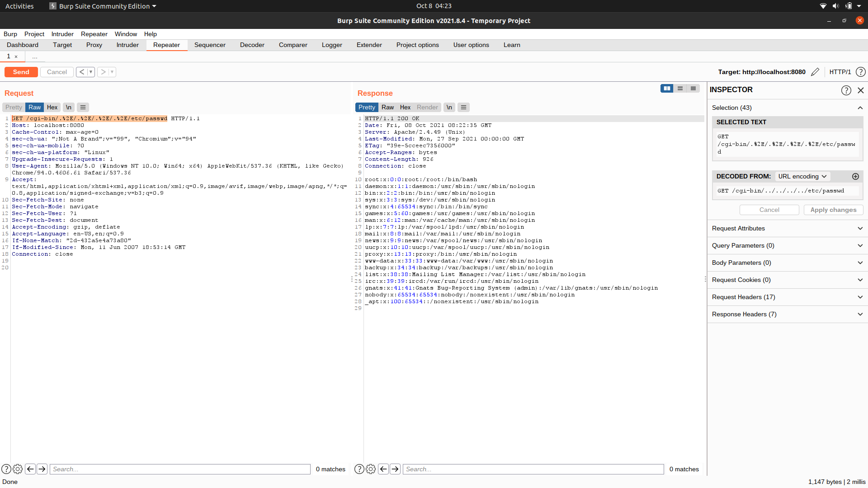This screenshot has height=488, width=868.
Task: Switch Response view to Raw
Action: point(388,107)
